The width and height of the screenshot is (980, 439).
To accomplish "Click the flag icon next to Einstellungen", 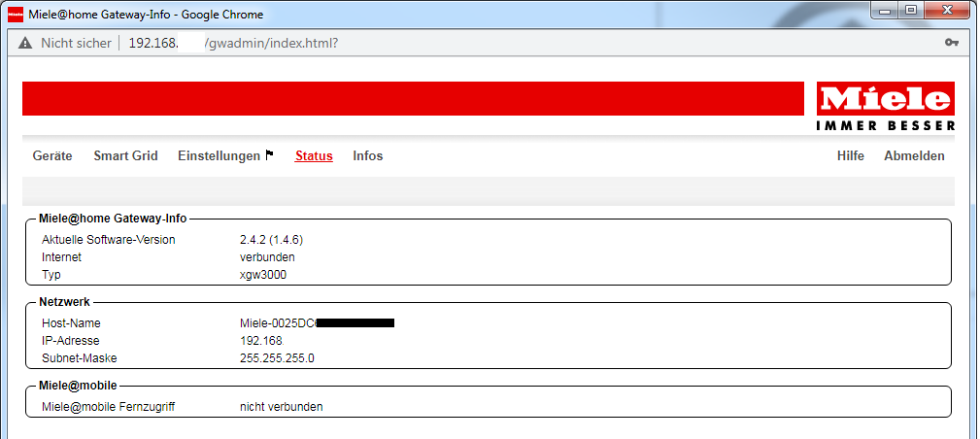I will coord(269,155).
